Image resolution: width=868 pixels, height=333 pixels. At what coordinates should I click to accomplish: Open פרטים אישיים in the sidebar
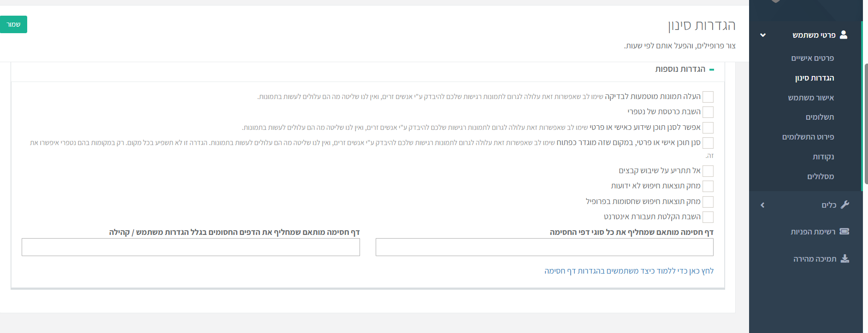pyautogui.click(x=812, y=58)
